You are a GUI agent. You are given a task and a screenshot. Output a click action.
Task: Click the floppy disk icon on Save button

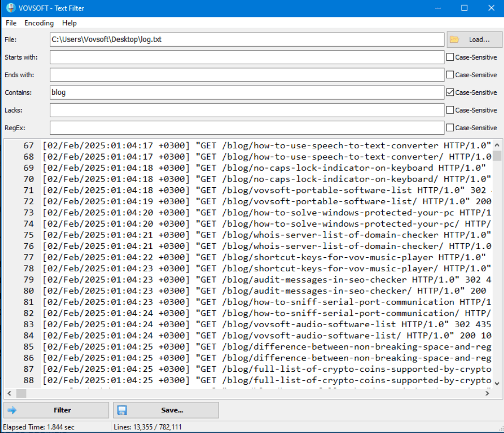coord(122,410)
